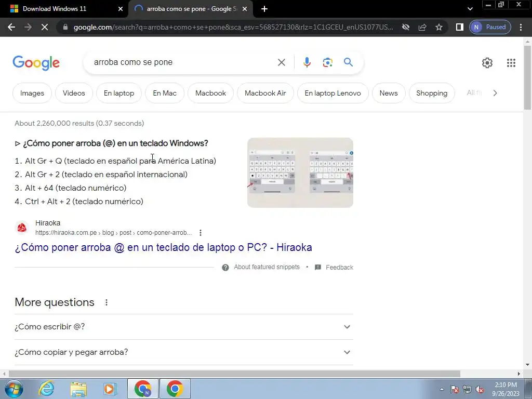This screenshot has width=532, height=399.
Task: Click the search box containing arroba como se pone
Action: (183, 62)
